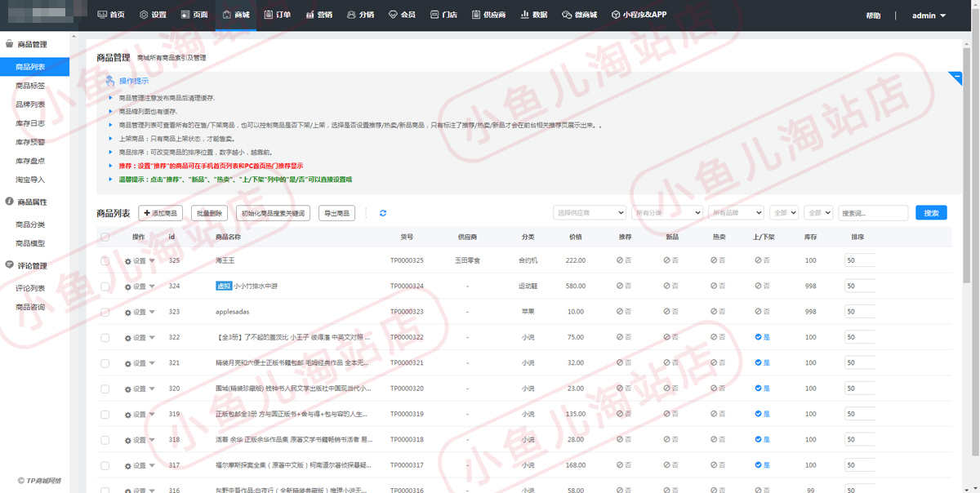Open the 小程序&APP menu

pos(639,15)
